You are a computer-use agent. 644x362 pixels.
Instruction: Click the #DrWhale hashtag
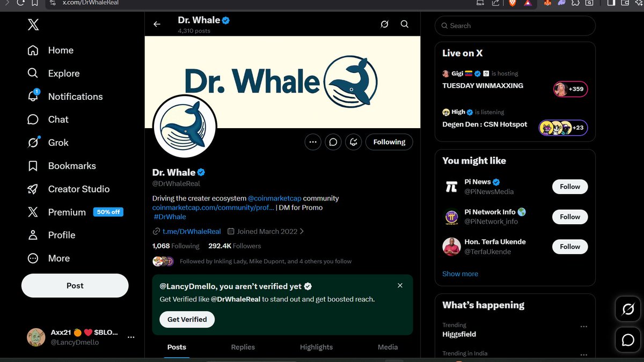pyautogui.click(x=170, y=217)
